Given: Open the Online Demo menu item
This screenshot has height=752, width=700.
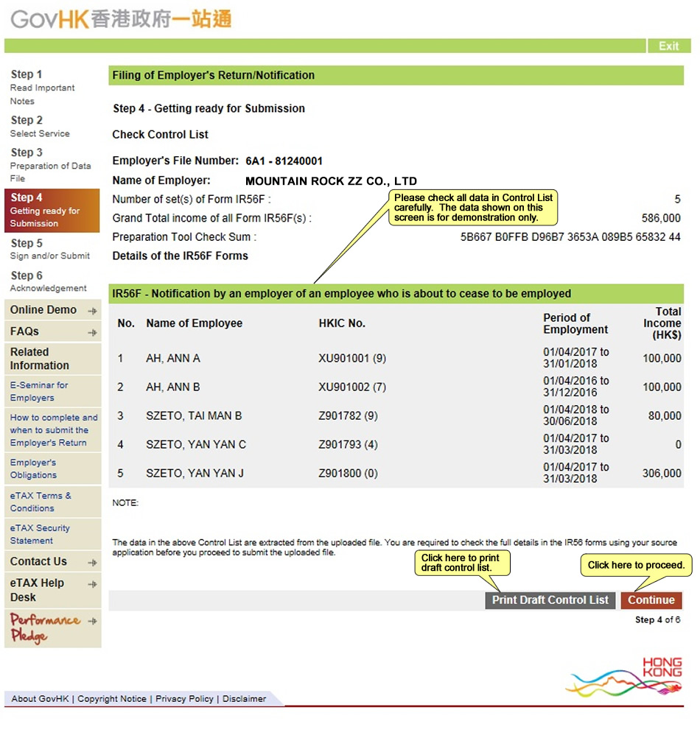Looking at the screenshot, I should click(53, 310).
